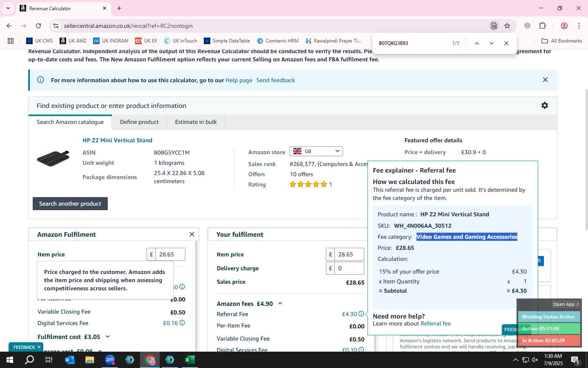Open calculator settings gear icon

(544, 105)
